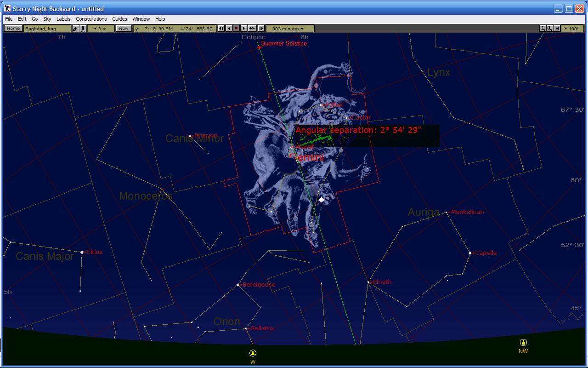Click the 4/24/568 BC date field
Viewport: 588px width, 368px height.
[x=197, y=29]
